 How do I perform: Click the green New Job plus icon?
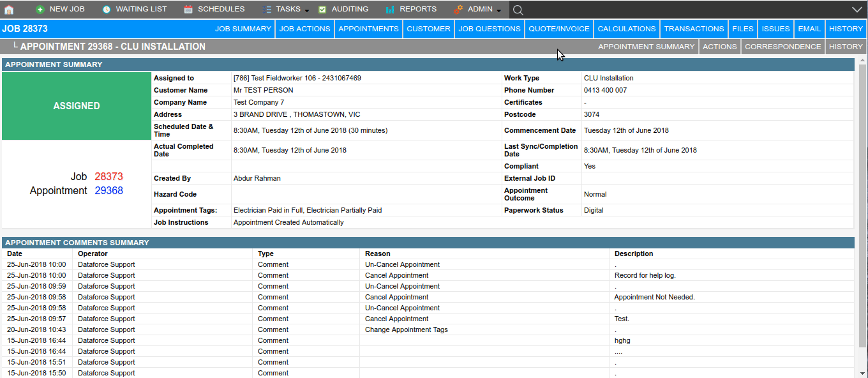[x=40, y=10]
